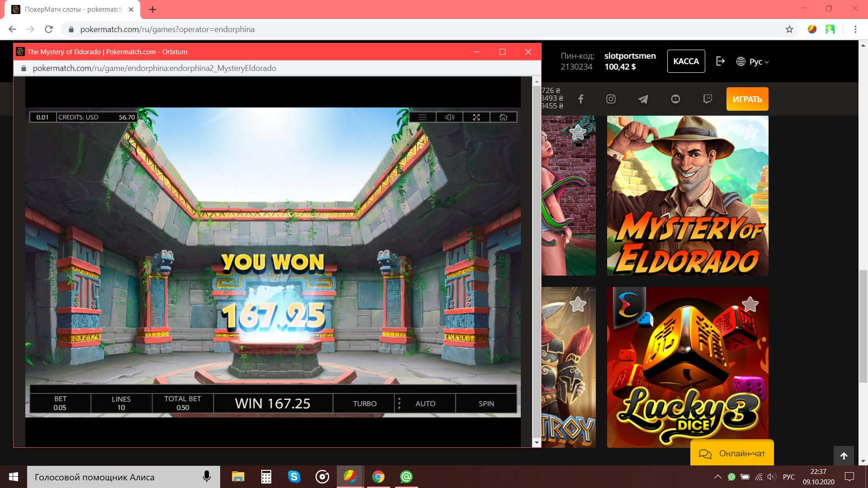The height and width of the screenshot is (488, 868).
Task: Click the main page vertical scrollbar thumb
Action: pyautogui.click(x=863, y=325)
